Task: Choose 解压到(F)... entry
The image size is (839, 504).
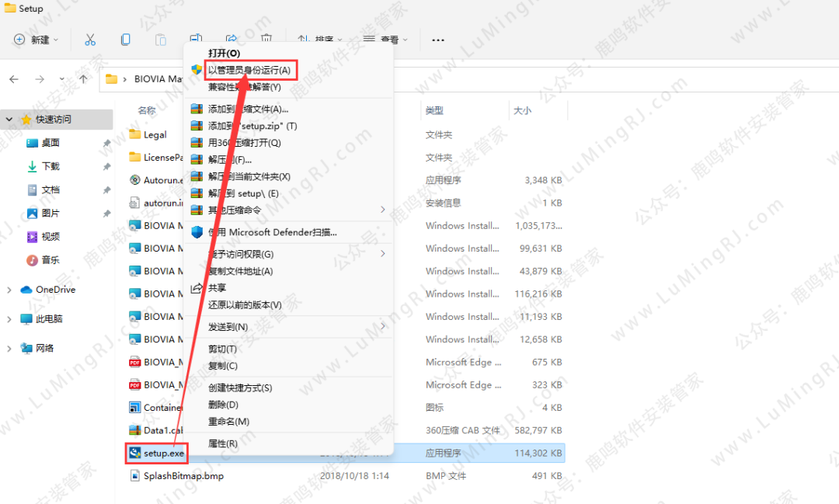Action: pyautogui.click(x=230, y=160)
